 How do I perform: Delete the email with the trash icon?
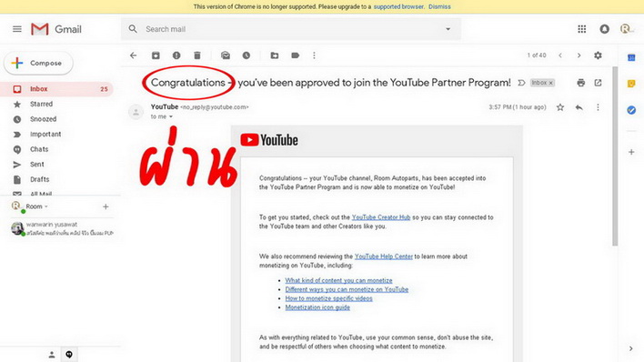tap(197, 55)
